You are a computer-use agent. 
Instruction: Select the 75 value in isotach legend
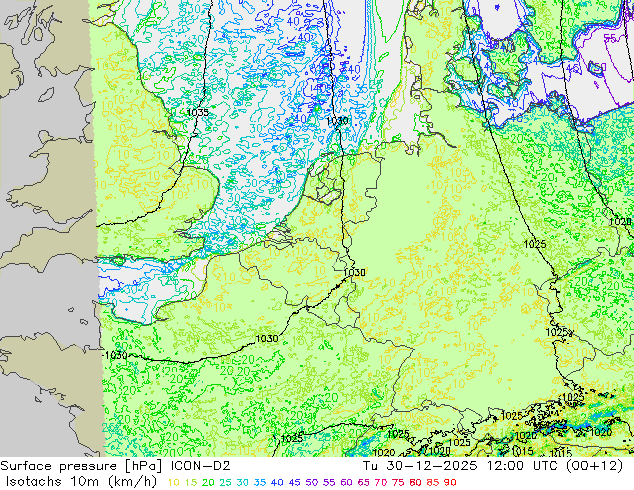(398, 483)
